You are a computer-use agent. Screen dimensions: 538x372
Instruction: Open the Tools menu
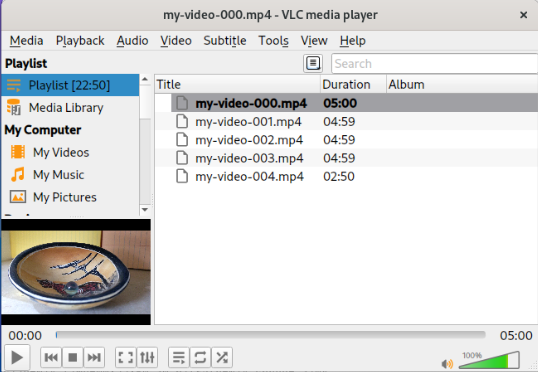273,40
